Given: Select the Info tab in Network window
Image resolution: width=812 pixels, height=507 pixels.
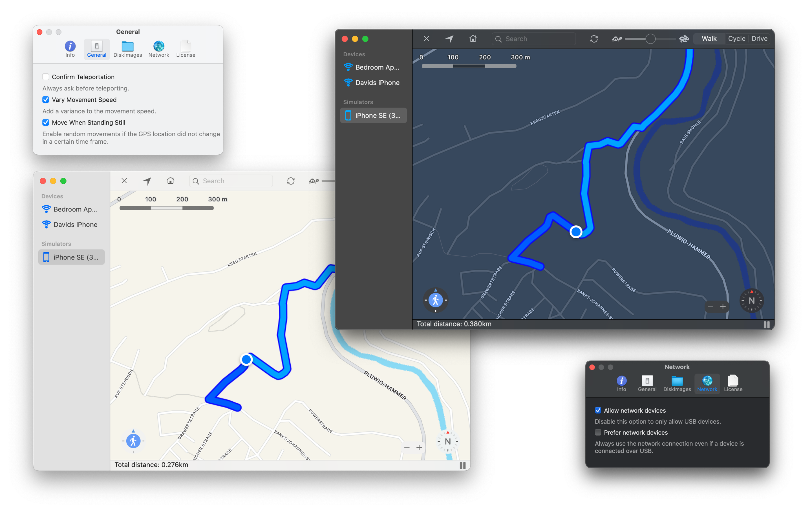Looking at the screenshot, I should coord(621,382).
